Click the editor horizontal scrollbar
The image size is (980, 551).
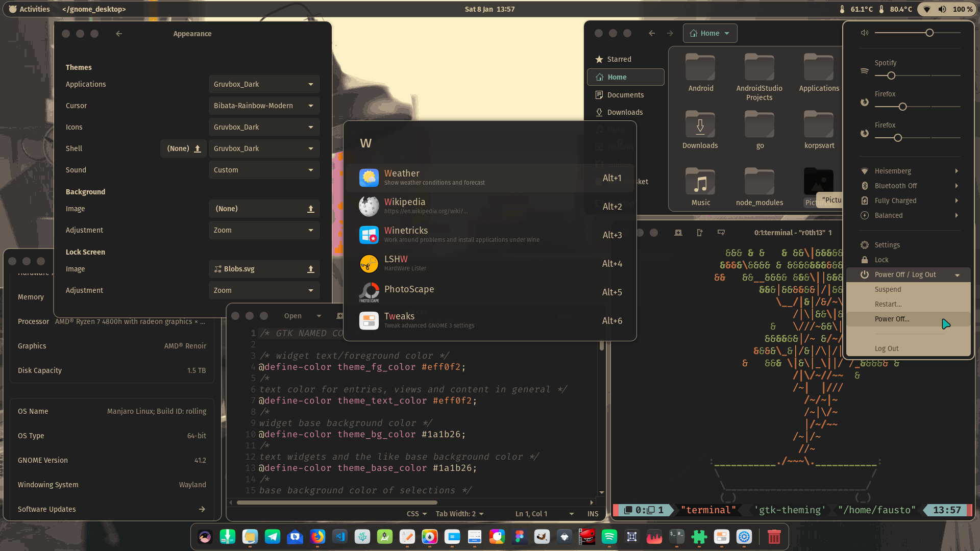337,503
